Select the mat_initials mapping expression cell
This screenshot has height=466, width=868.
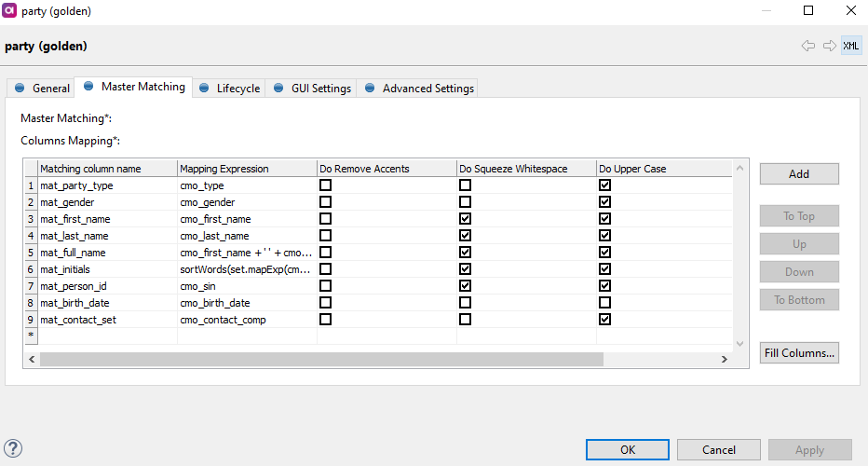point(247,269)
